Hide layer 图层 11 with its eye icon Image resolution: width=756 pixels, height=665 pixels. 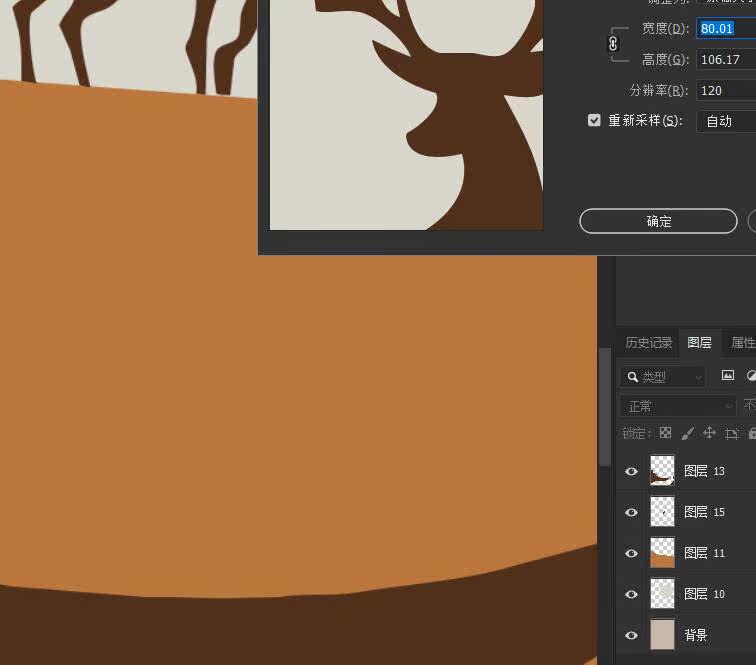631,553
